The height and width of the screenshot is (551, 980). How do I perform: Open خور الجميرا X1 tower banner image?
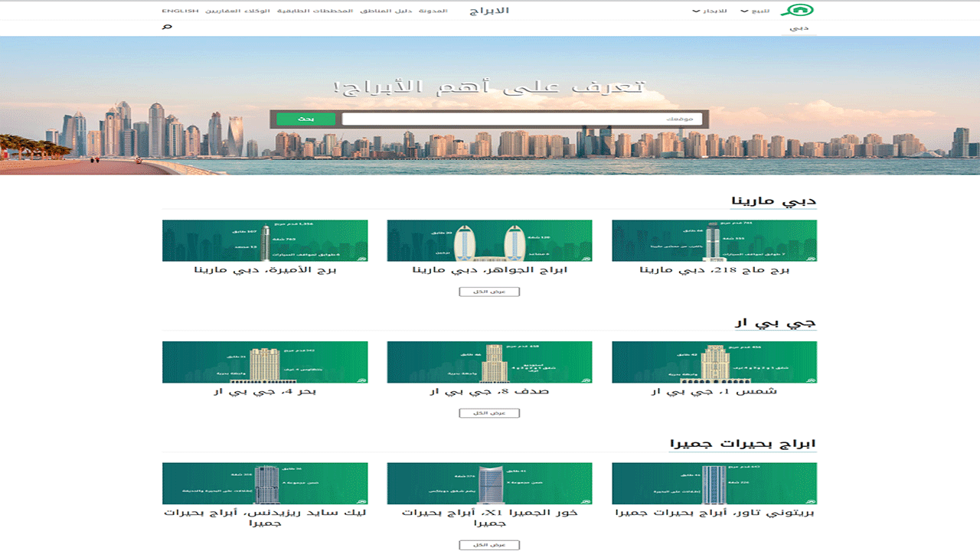coord(489,484)
